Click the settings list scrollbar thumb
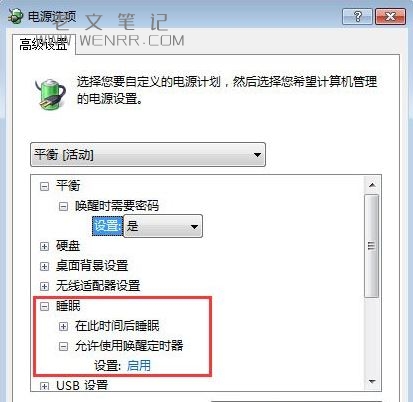 click(x=372, y=246)
